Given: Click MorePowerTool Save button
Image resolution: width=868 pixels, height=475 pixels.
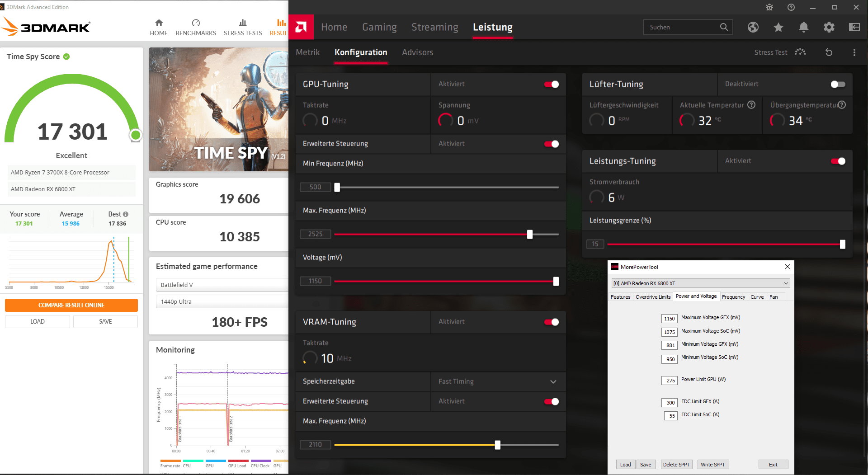Looking at the screenshot, I should pos(646,465).
